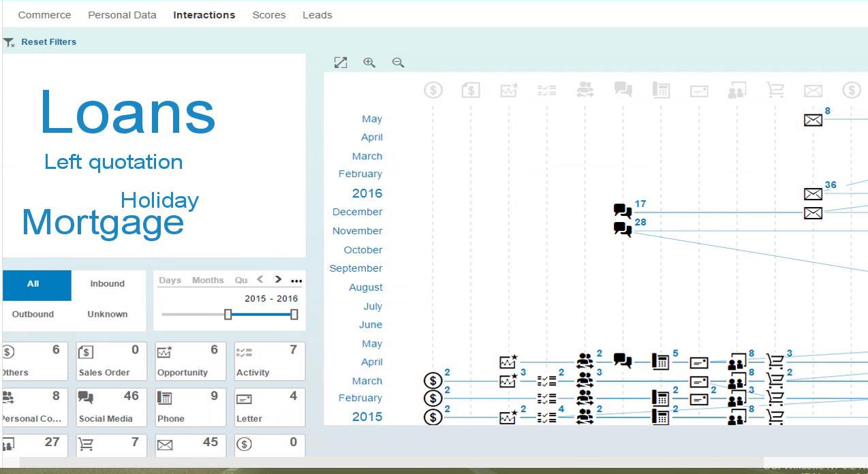This screenshot has height=474, width=868.
Task: Open the Personal Data tab
Action: 122,15
